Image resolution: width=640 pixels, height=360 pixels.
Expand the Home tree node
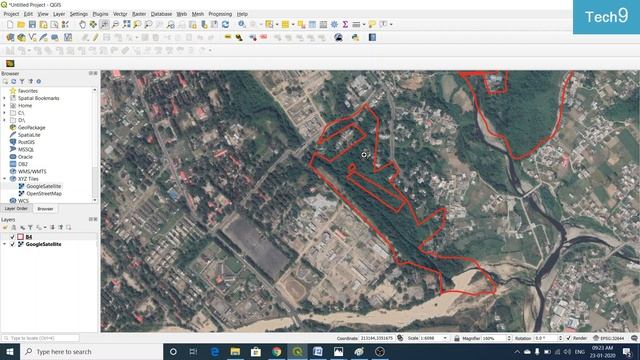pyautogui.click(x=4, y=106)
